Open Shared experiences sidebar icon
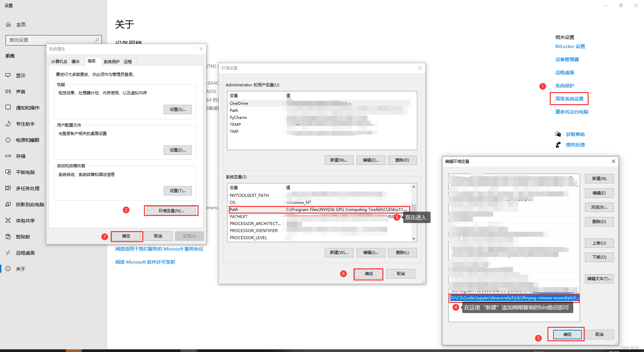This screenshot has width=644, height=352. coord(8,221)
